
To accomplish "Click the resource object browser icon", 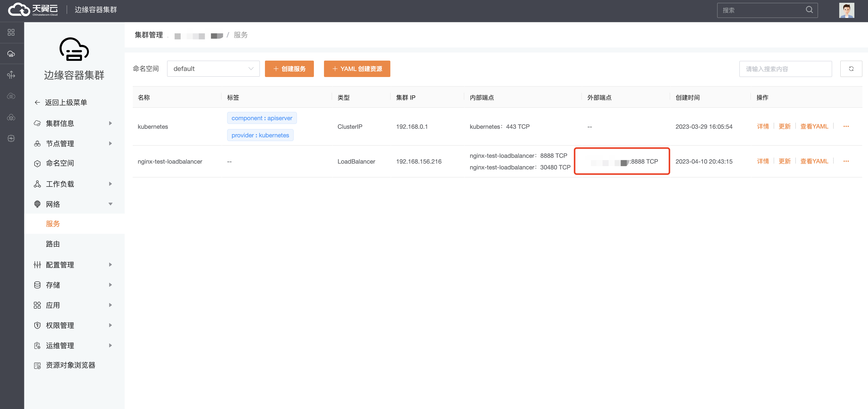I will [37, 366].
